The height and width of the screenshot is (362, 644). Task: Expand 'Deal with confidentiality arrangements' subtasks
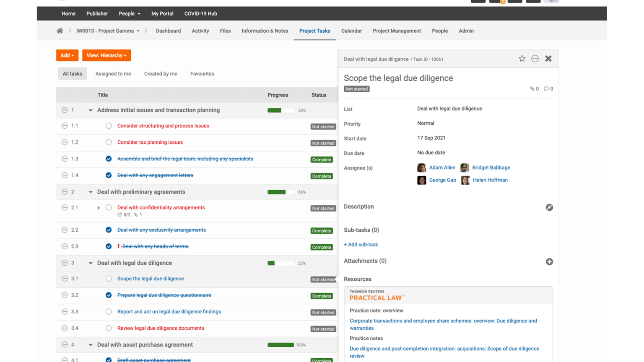99,207
